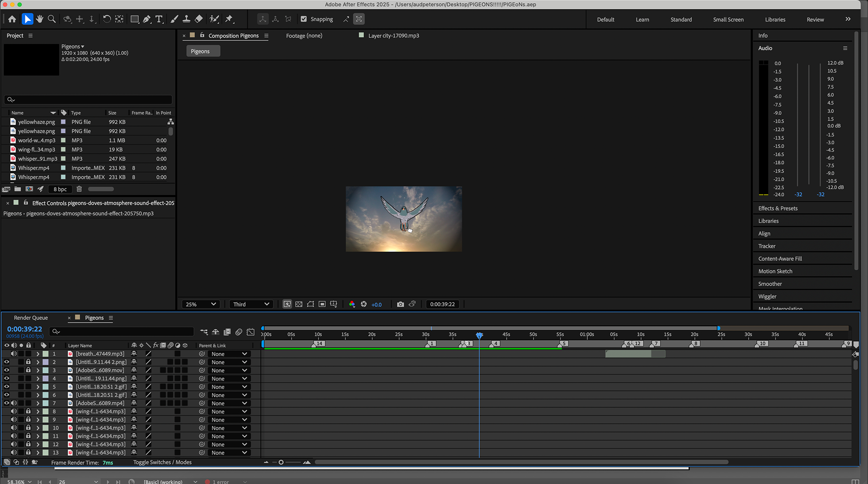Screen dimensions: 868x484
Task: Click the 8 bpc color depth button
Action: point(60,189)
